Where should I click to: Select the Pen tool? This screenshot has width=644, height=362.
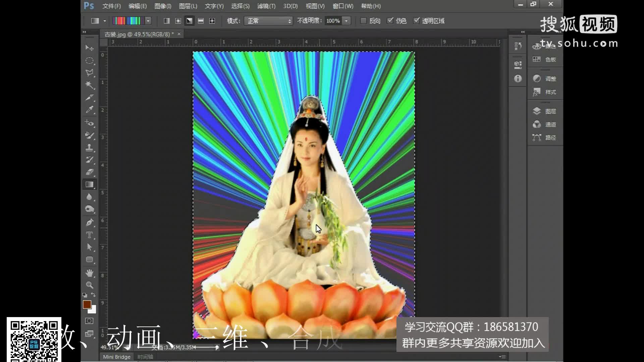click(89, 222)
